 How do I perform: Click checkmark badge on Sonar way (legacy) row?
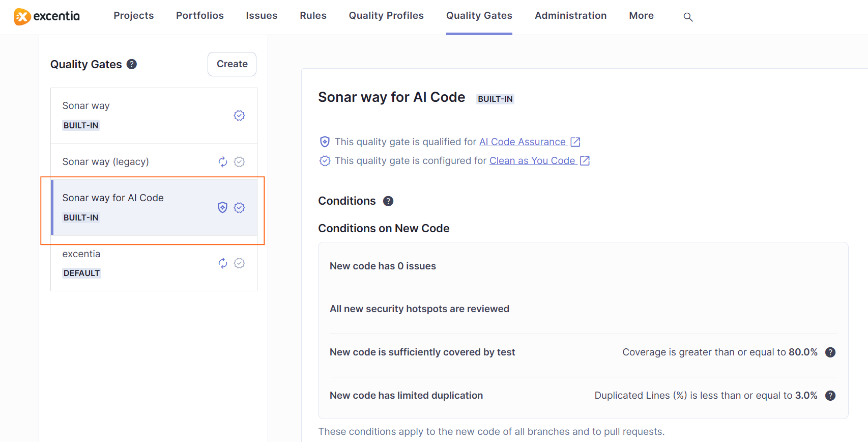239,162
